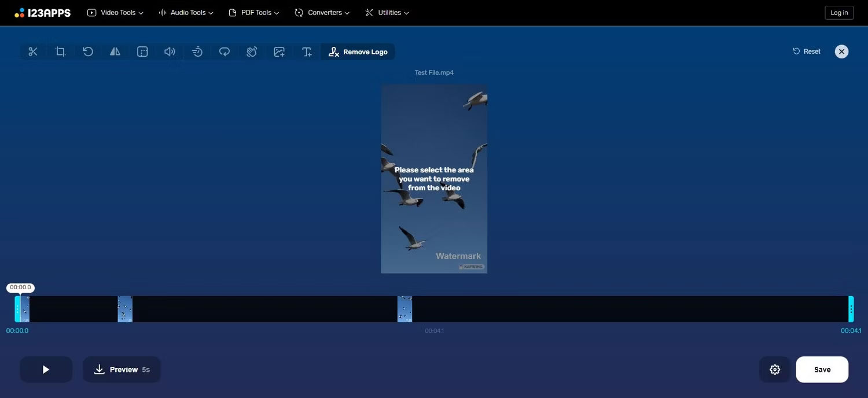Click Save to export the video
Viewport: 868px width, 398px height.
(x=822, y=369)
